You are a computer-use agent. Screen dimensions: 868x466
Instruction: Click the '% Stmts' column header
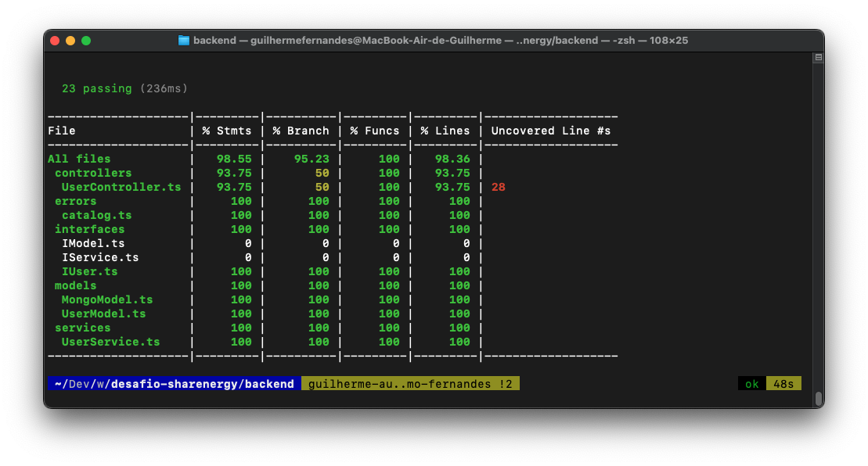226,131
